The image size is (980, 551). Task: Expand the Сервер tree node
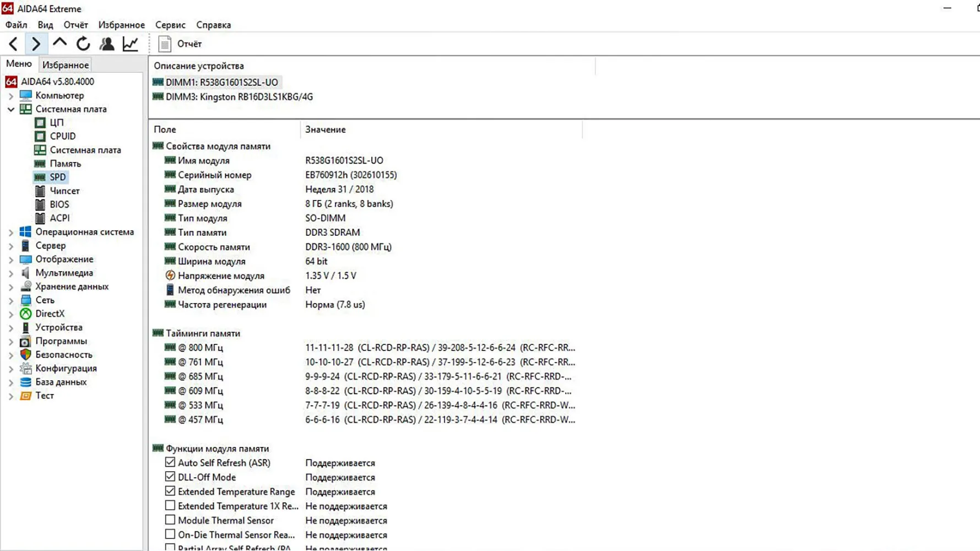click(10, 246)
